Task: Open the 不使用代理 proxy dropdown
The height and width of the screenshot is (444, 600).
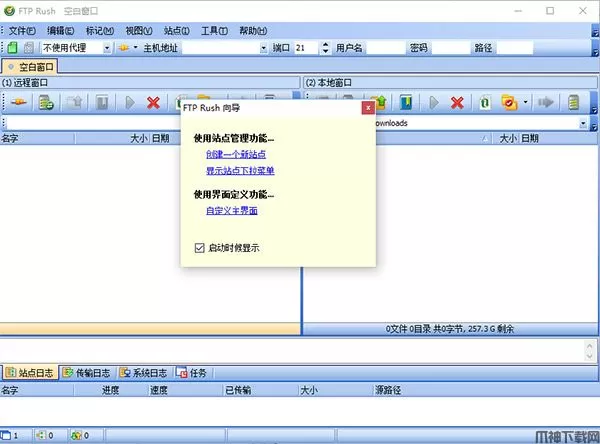Action: coord(107,48)
